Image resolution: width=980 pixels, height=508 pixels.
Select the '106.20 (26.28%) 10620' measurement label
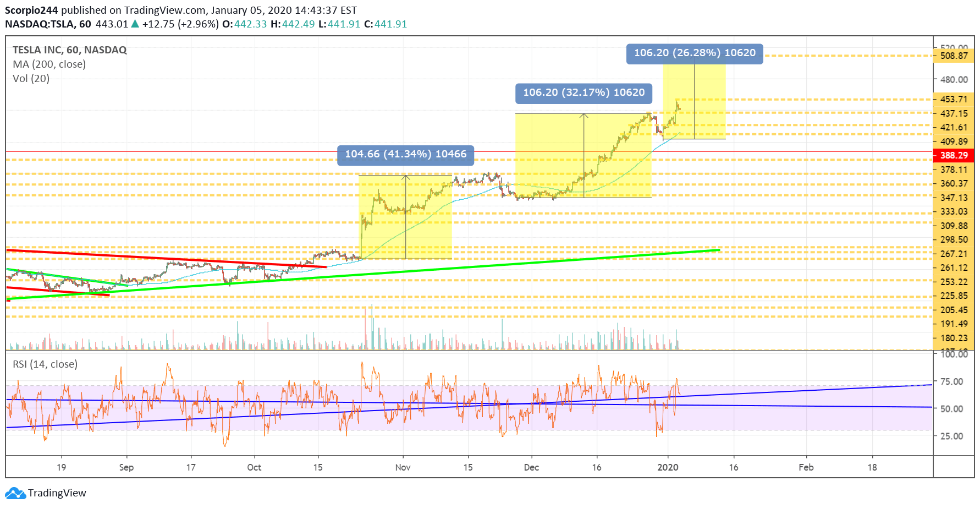pyautogui.click(x=695, y=53)
